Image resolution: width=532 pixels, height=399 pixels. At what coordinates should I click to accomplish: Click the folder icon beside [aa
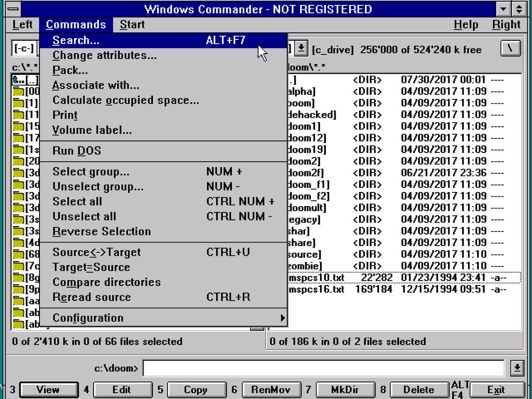pyautogui.click(x=19, y=301)
